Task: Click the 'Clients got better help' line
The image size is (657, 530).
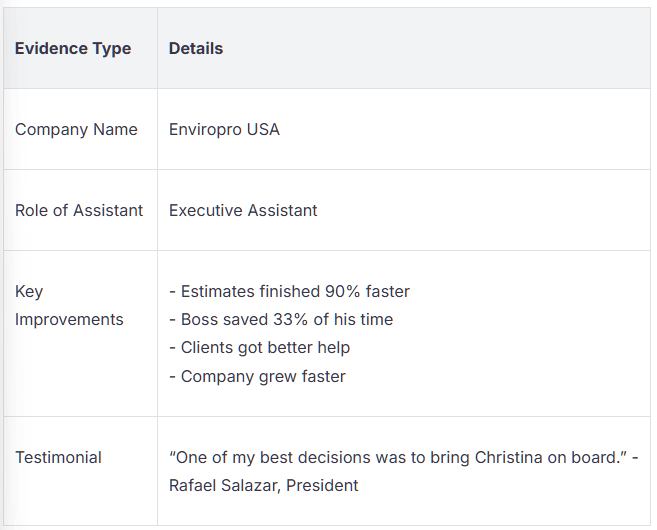Action: tap(259, 347)
